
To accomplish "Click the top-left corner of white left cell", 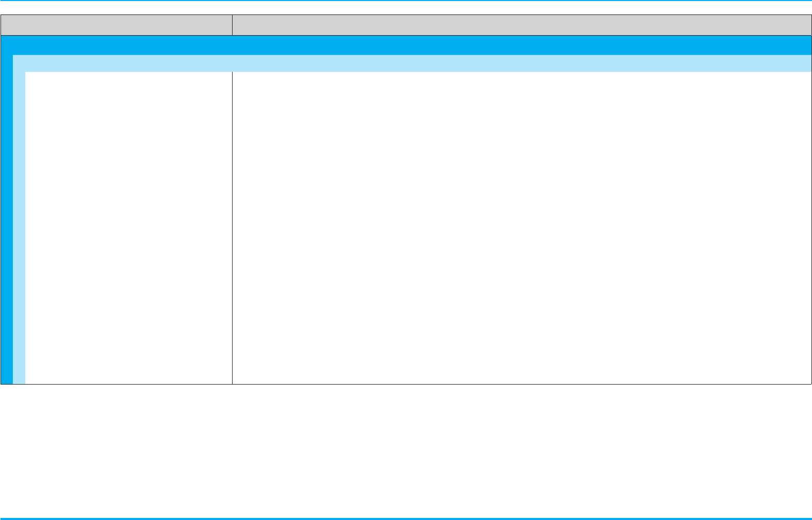I will (28, 74).
